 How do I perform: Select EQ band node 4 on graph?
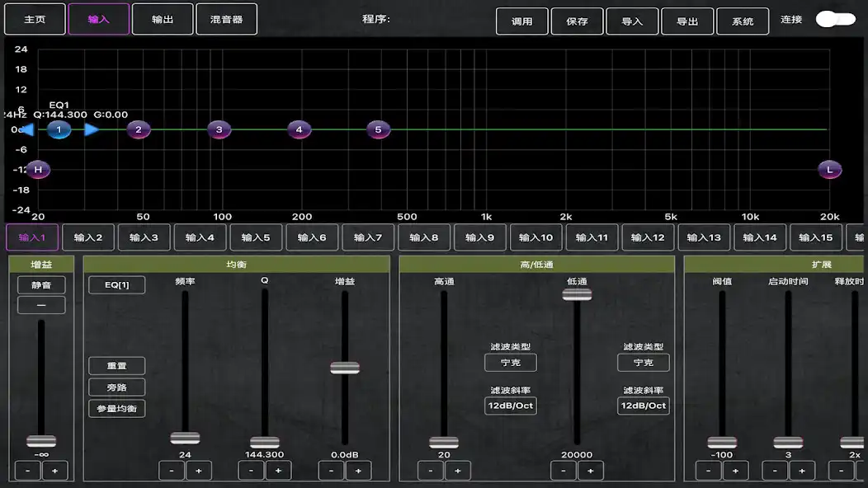click(x=299, y=129)
